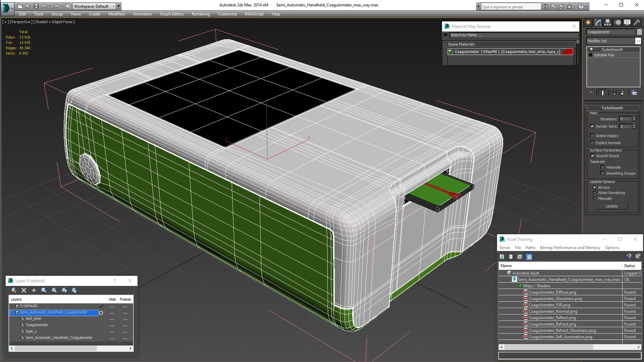Open Paths menu in Asset Tracking
644x362 pixels.
(x=530, y=248)
